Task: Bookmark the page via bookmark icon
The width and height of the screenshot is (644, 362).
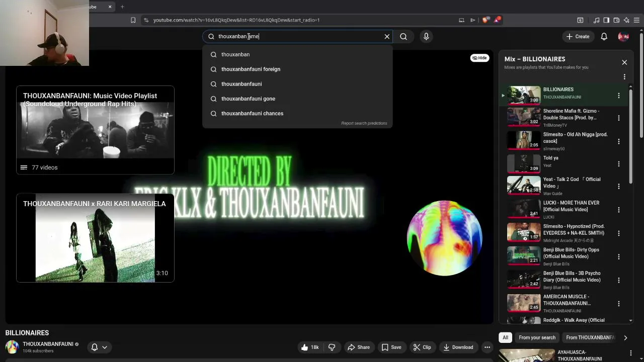Action: [x=133, y=20]
